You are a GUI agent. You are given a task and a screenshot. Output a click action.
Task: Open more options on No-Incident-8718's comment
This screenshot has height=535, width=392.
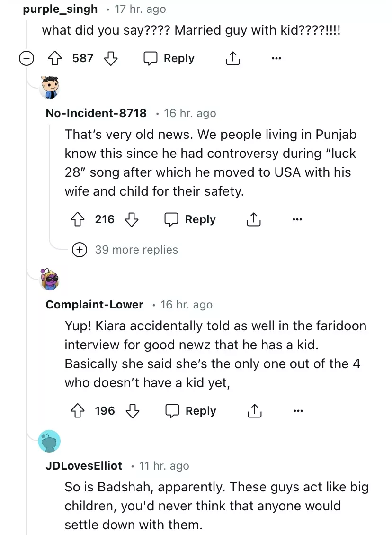pos(297,219)
